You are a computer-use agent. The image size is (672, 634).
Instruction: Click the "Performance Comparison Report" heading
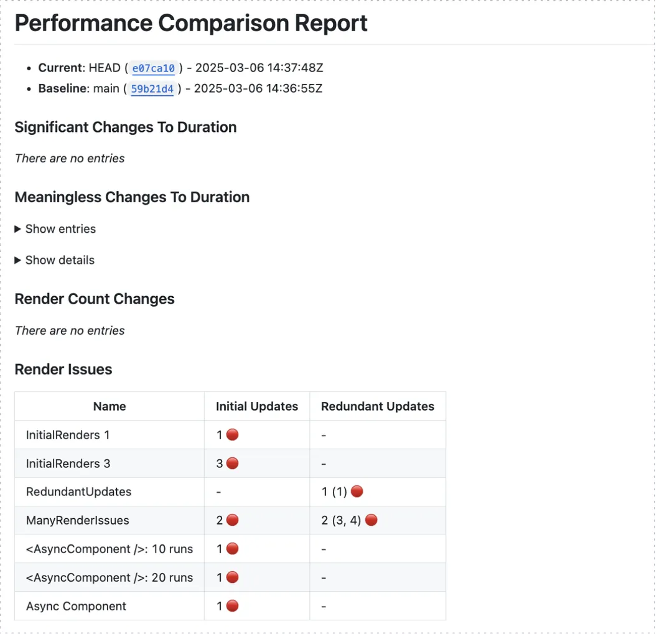click(x=191, y=23)
